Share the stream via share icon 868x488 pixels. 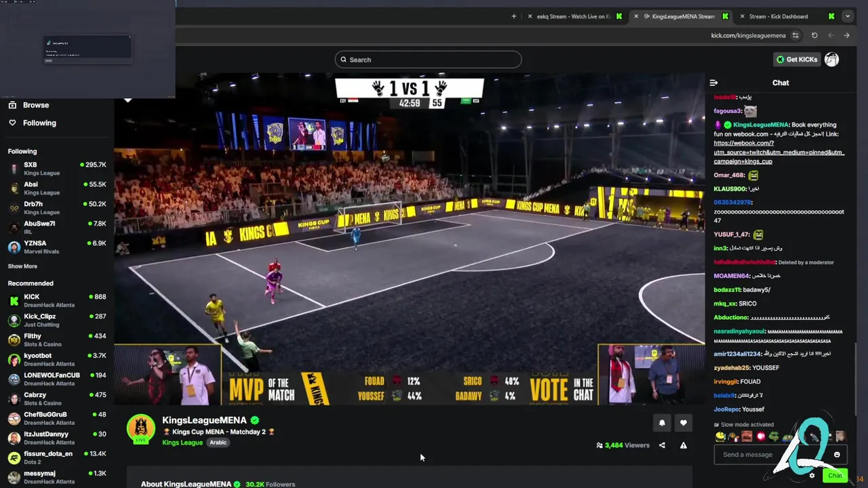662,445
